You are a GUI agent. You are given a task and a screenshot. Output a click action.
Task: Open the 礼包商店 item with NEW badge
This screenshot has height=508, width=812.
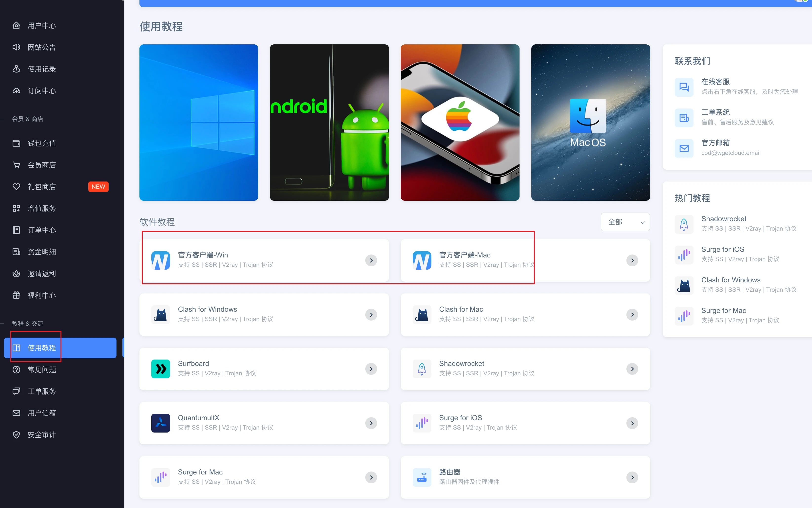(x=42, y=186)
